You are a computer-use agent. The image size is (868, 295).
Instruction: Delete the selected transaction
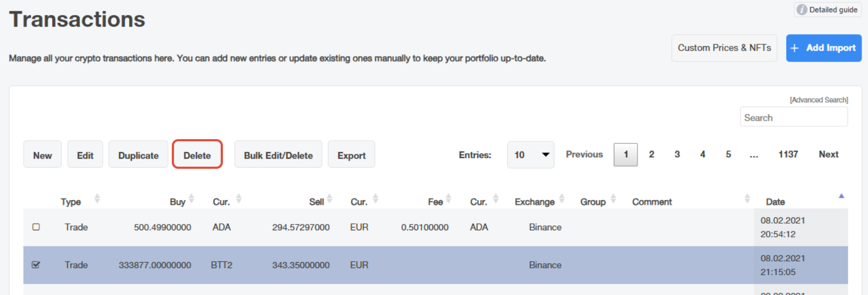pyautogui.click(x=197, y=154)
